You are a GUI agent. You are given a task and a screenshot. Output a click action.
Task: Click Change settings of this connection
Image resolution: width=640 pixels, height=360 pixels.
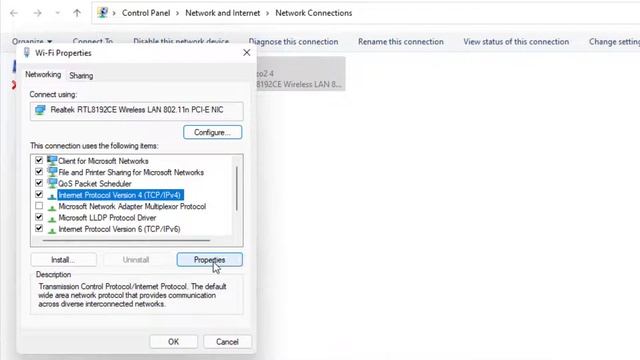point(614,42)
